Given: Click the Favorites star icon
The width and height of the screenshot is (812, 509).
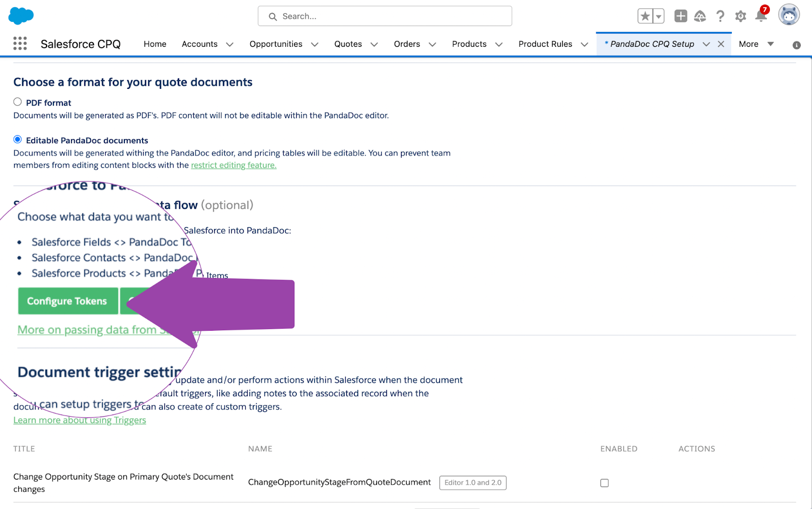Looking at the screenshot, I should [645, 16].
